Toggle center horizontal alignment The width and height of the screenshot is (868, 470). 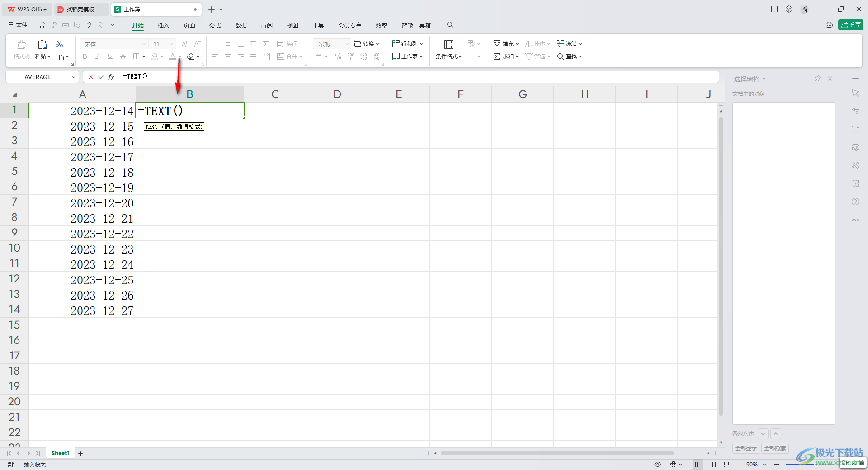click(x=228, y=56)
